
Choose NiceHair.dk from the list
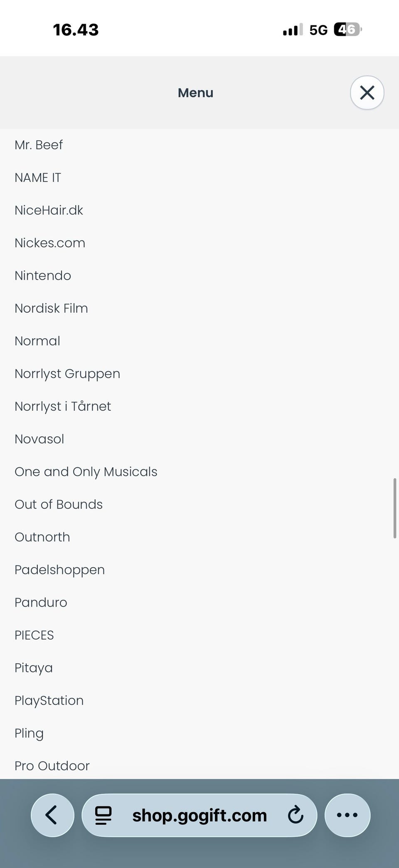click(x=49, y=210)
